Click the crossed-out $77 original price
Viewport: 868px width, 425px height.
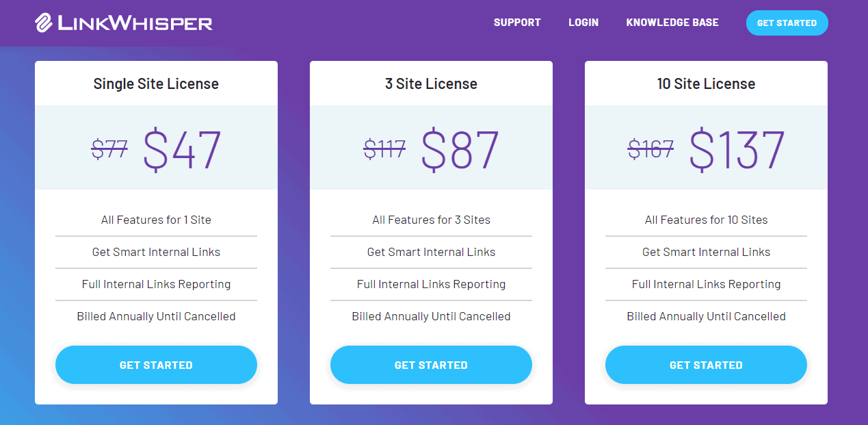[109, 149]
